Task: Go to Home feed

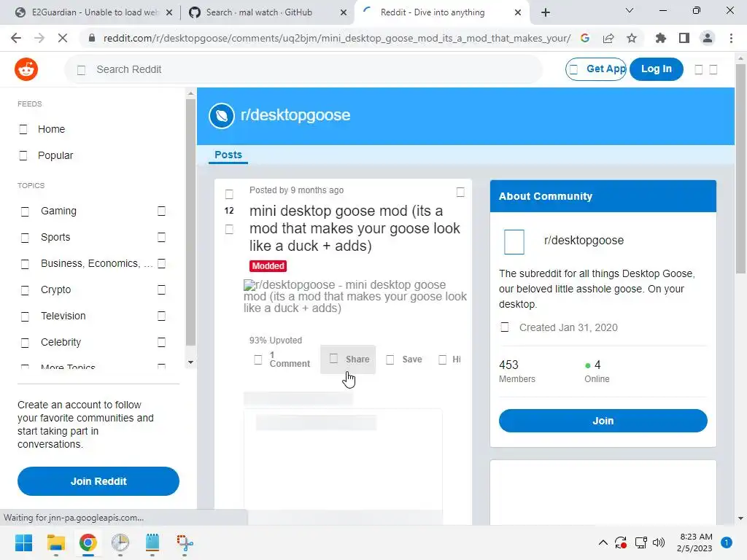Action: click(x=52, y=129)
